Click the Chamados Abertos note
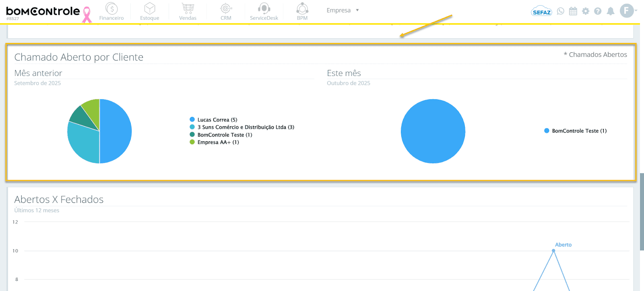Screen dimensions: 644x291 click(595, 55)
